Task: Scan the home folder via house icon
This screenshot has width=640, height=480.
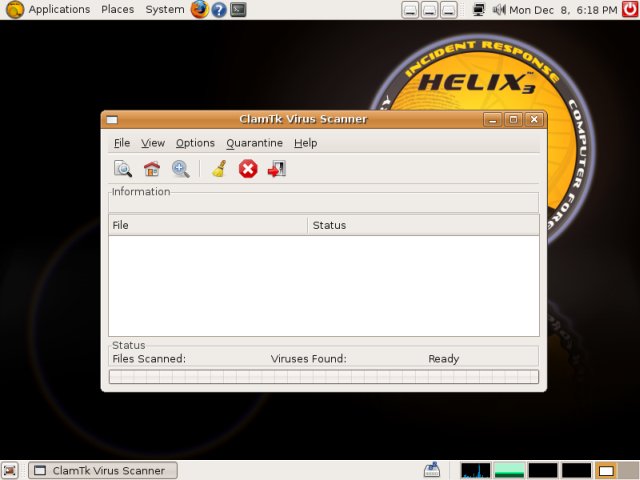Action: tap(152, 169)
